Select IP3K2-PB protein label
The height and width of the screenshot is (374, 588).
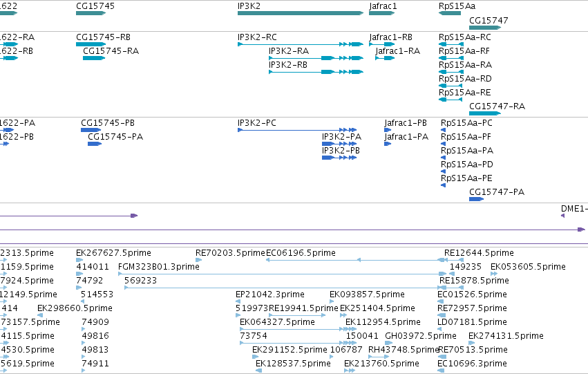341,151
